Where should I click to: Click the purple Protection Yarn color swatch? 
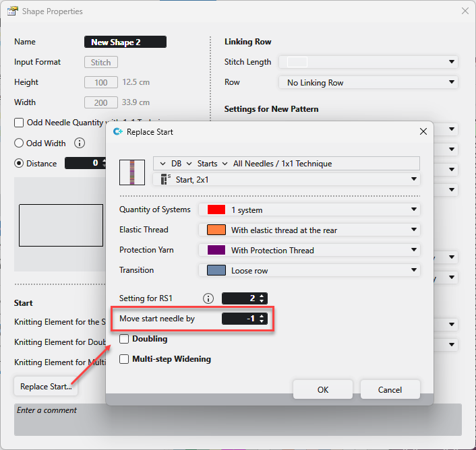(x=216, y=250)
